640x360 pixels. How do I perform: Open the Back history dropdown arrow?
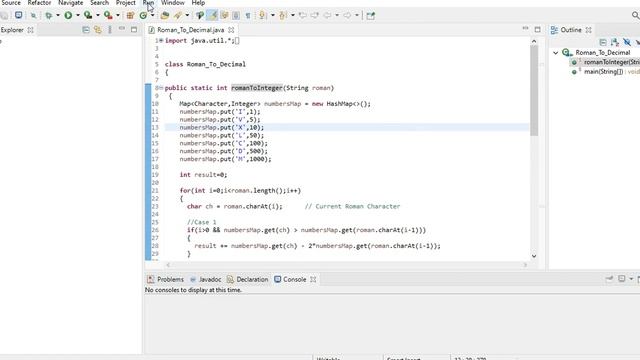(337, 16)
